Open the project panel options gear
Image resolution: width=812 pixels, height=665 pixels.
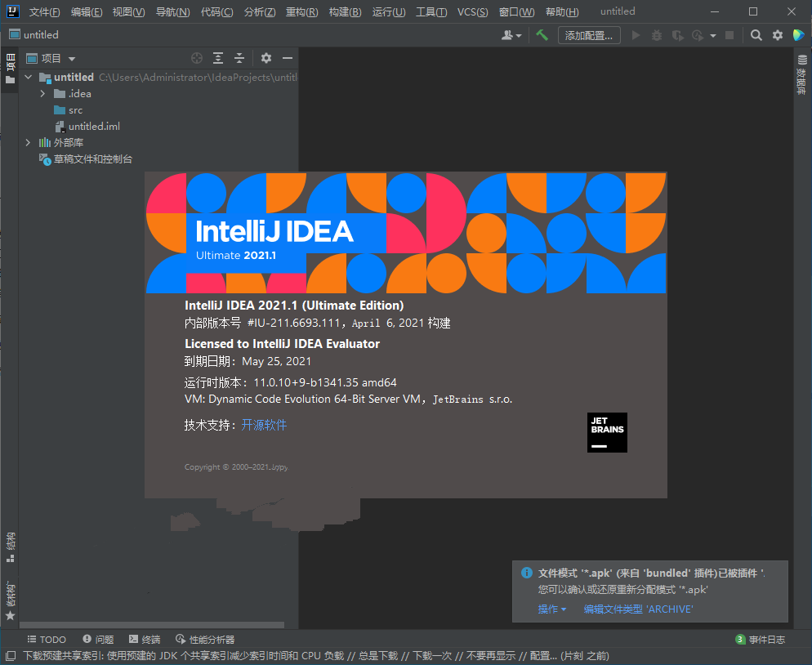pyautogui.click(x=266, y=58)
